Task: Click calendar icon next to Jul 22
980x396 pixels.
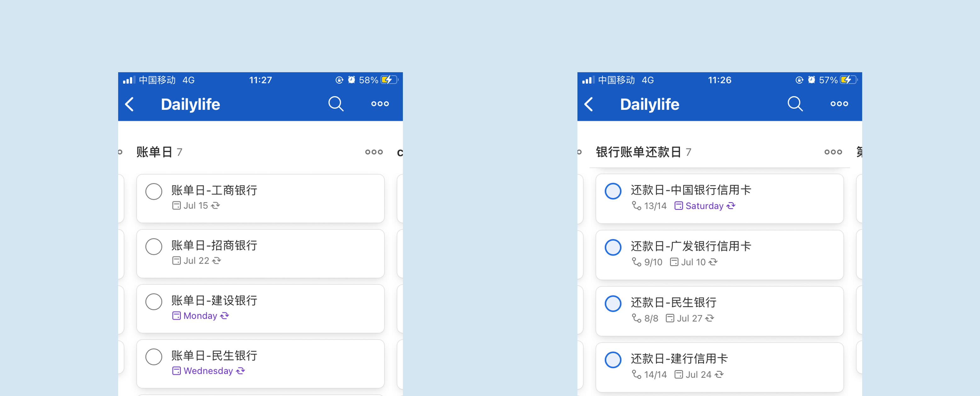Action: pos(176,261)
